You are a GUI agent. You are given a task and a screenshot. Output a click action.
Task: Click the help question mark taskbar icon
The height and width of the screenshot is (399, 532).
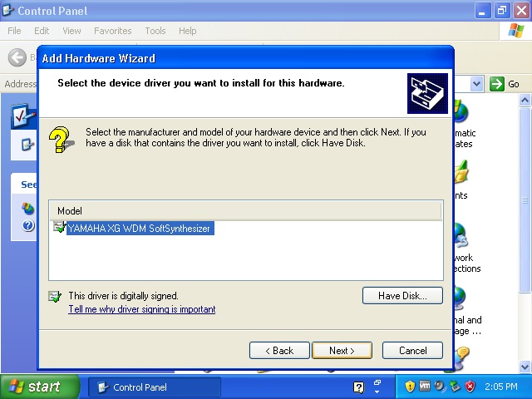[x=359, y=387]
